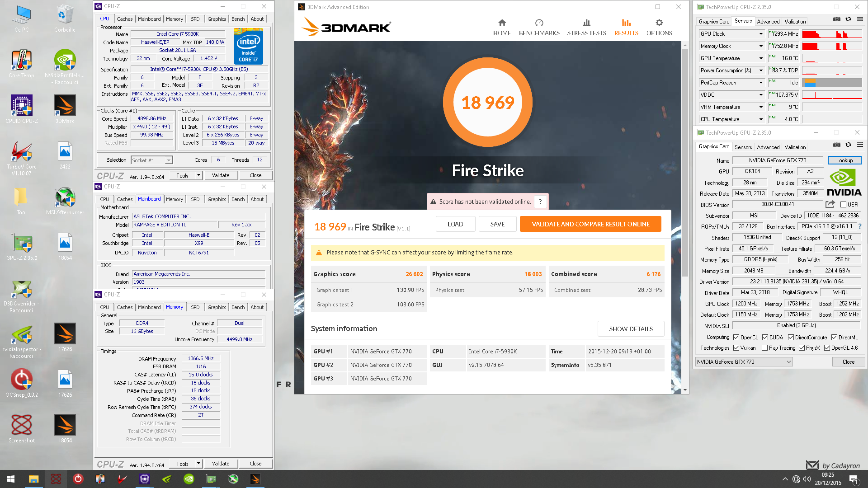868x488 pixels.
Task: Click Lookup button in GPU-Z
Action: (844, 160)
